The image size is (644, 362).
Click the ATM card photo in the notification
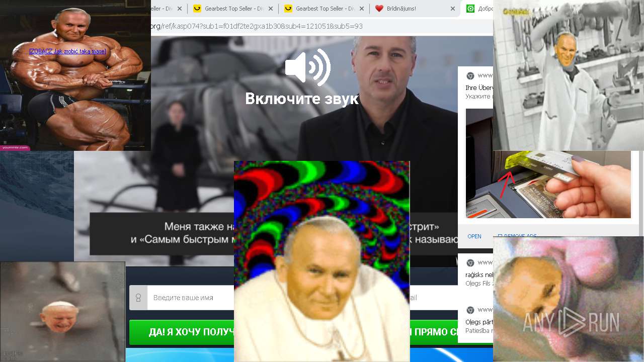pyautogui.click(x=548, y=184)
